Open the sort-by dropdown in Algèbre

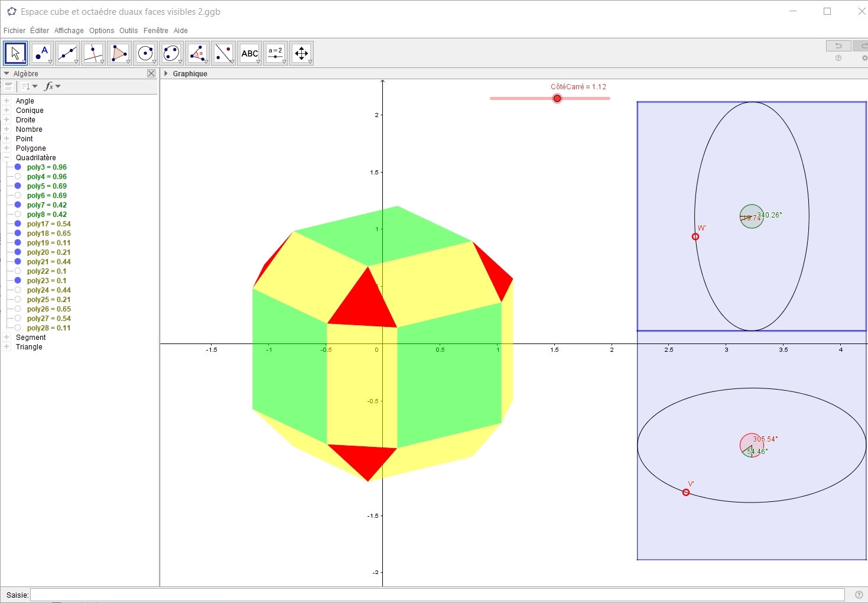click(x=29, y=86)
